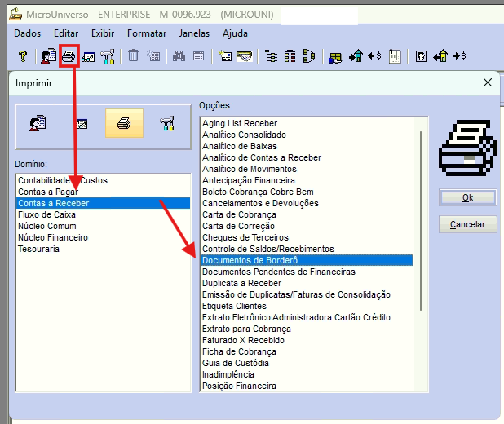Image resolution: width=504 pixels, height=424 pixels.
Task: Click the yellow grid with hand icon
Action: [335, 58]
